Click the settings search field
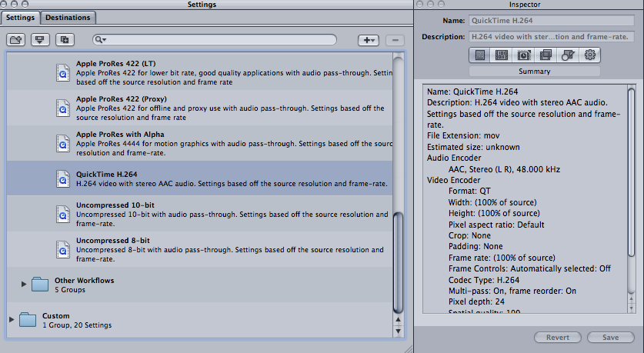The image size is (644, 353). point(215,39)
